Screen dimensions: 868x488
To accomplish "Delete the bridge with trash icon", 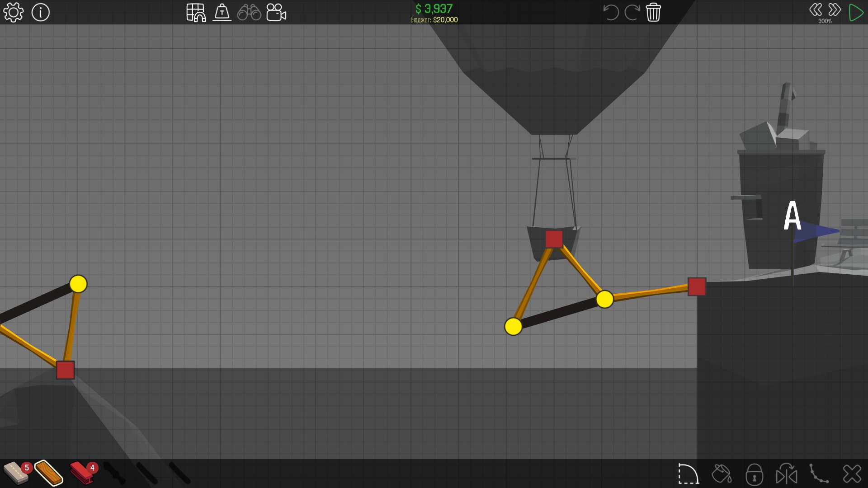I will tap(653, 12).
